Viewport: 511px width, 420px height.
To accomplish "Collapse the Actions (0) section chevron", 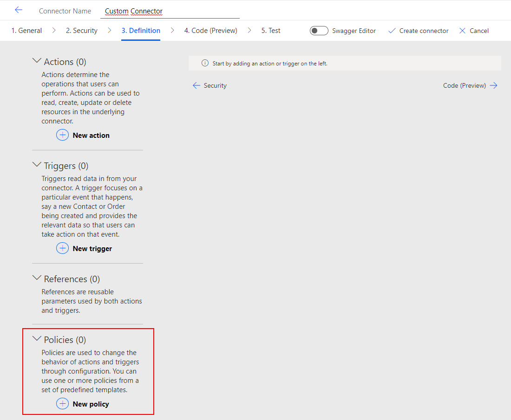I will 37,61.
